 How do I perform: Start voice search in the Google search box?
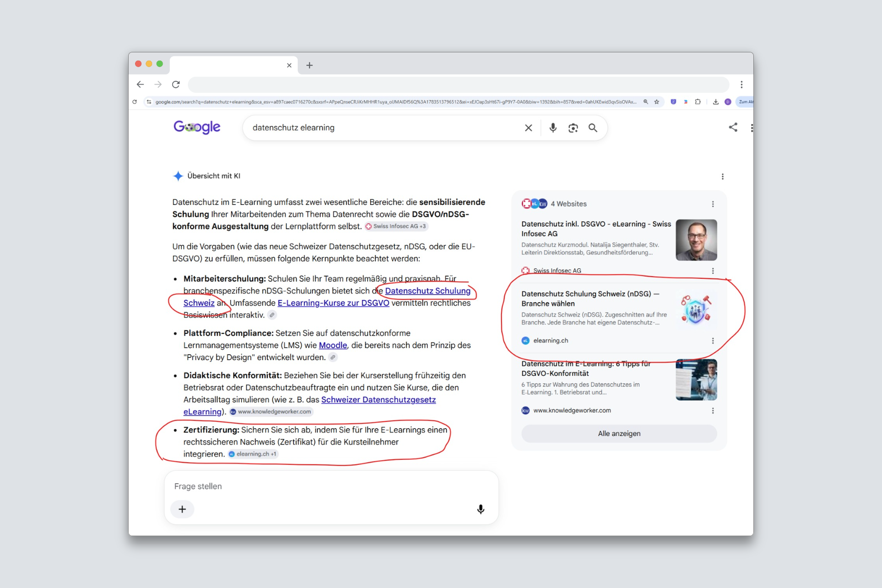click(553, 128)
